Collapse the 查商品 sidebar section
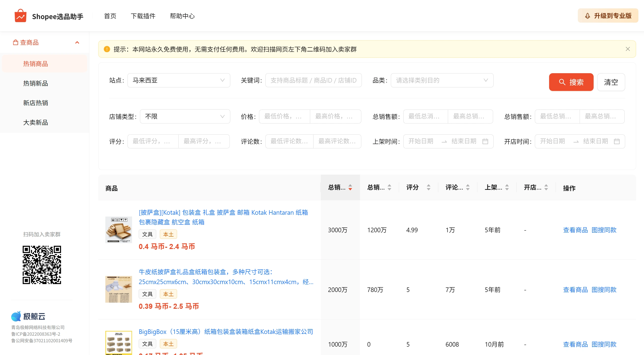This screenshot has height=355, width=644. click(x=77, y=42)
